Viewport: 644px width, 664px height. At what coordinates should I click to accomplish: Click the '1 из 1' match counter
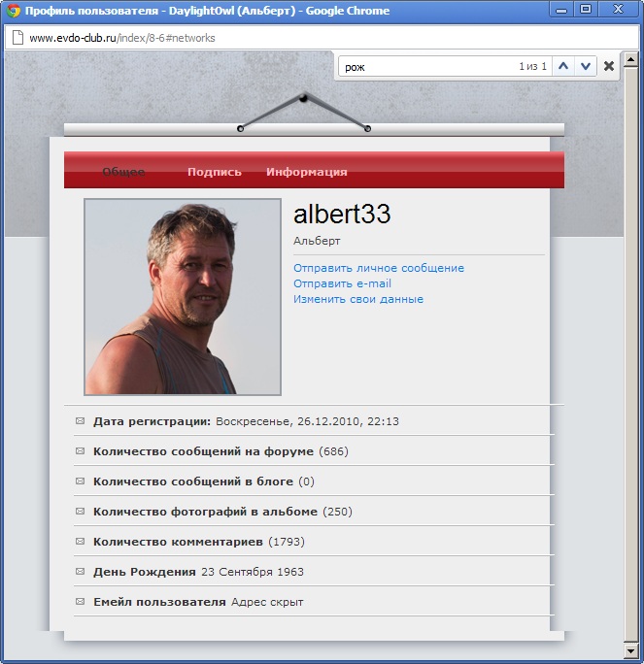(x=532, y=66)
